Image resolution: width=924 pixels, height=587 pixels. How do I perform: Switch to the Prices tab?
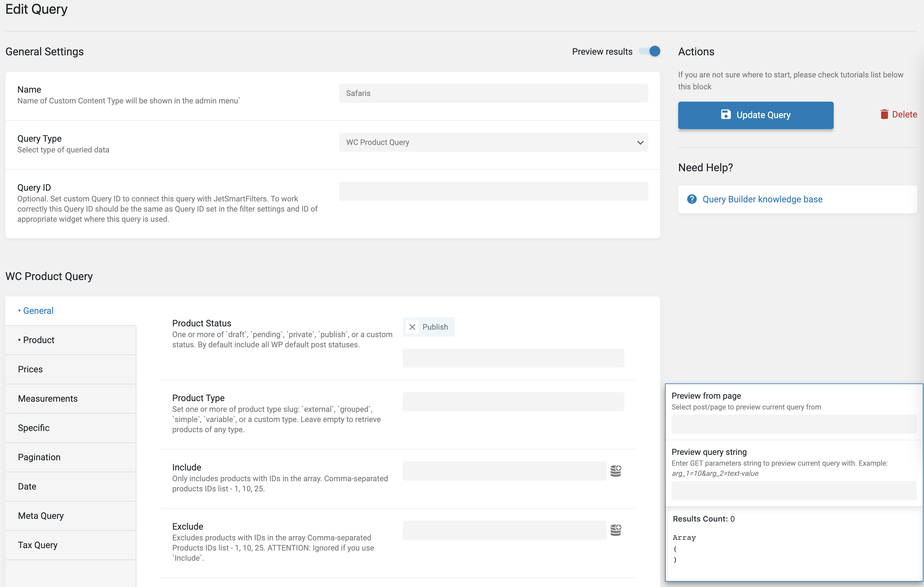[x=31, y=369]
